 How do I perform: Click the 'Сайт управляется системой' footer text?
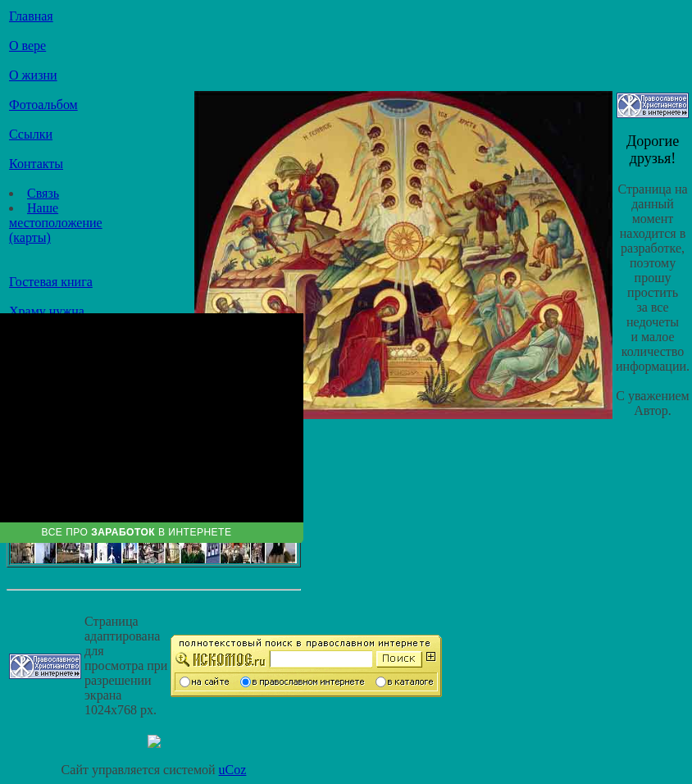coord(138,770)
